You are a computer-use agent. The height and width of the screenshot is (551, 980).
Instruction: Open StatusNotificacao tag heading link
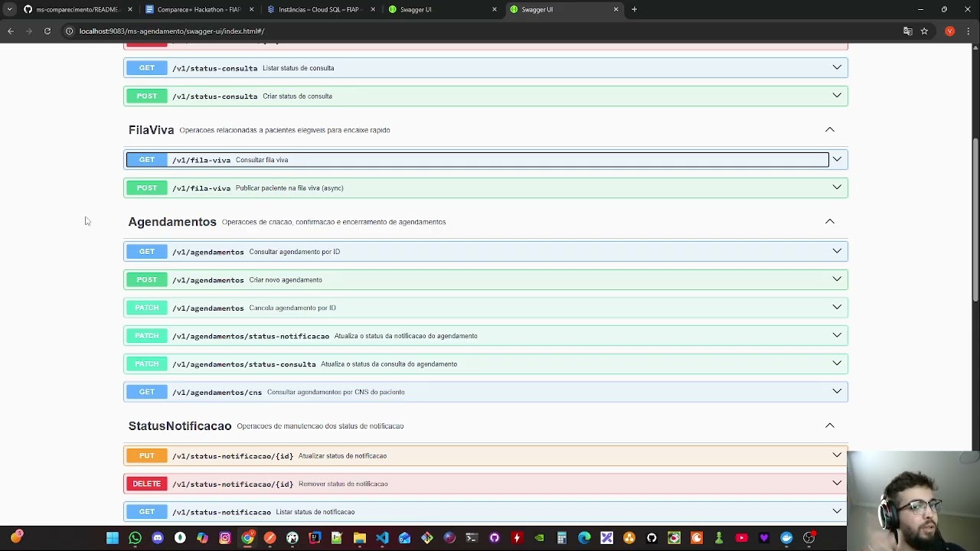(180, 426)
